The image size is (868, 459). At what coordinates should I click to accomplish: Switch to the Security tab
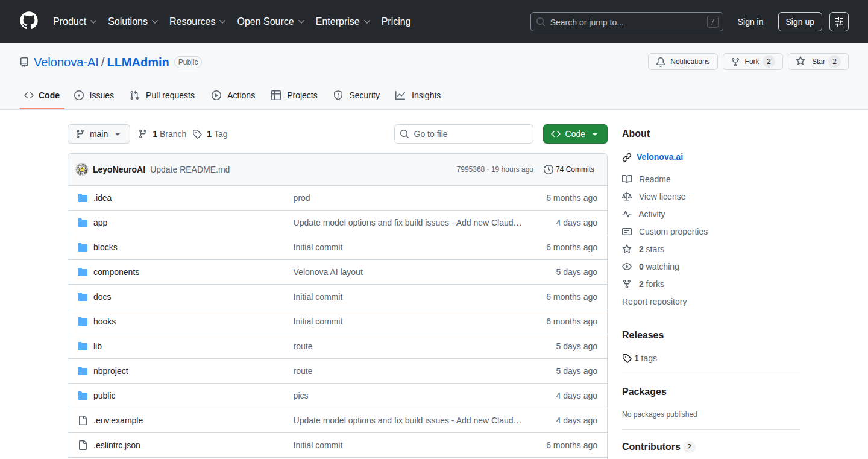tap(356, 95)
